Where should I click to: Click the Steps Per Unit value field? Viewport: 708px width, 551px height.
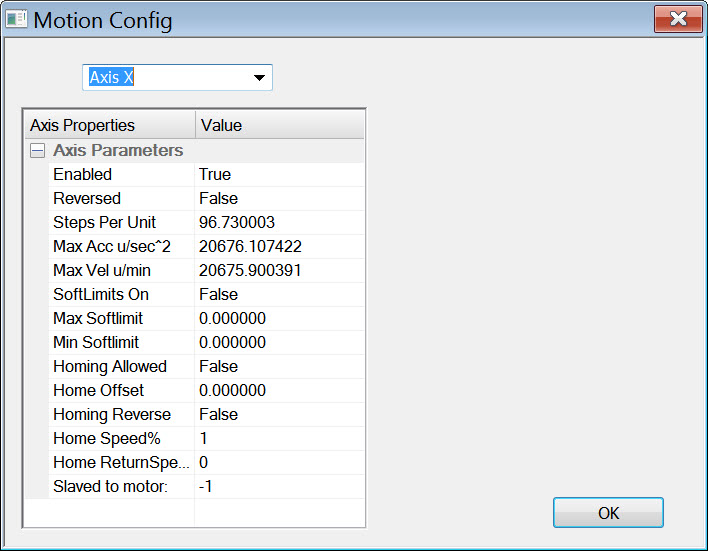click(279, 222)
